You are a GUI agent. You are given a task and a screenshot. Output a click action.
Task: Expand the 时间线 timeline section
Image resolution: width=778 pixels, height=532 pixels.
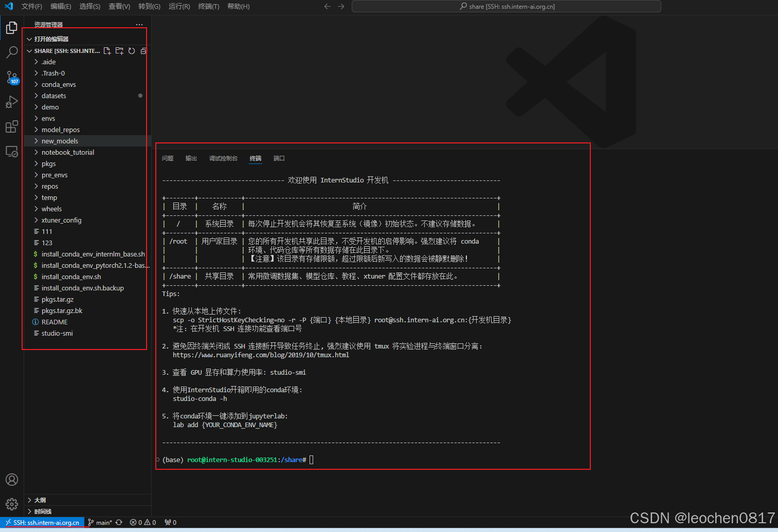click(x=87, y=511)
